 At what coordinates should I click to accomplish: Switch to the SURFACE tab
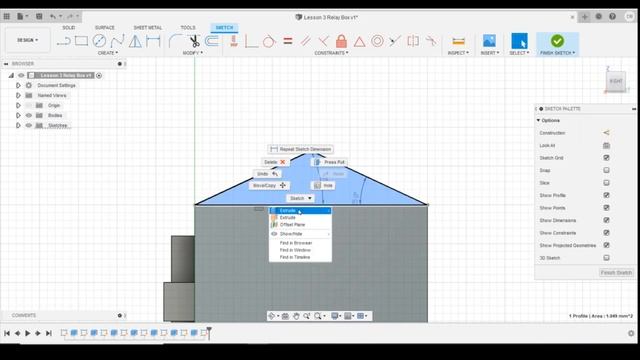(104, 27)
